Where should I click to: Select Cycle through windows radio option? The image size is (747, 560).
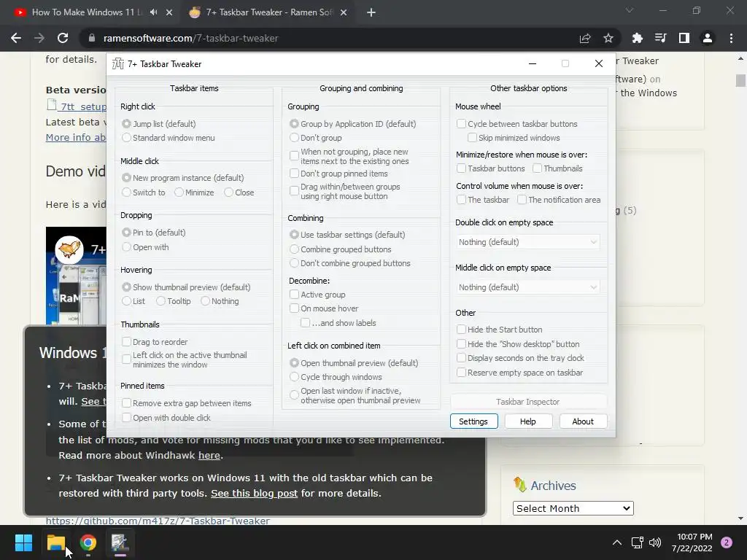pyautogui.click(x=295, y=377)
